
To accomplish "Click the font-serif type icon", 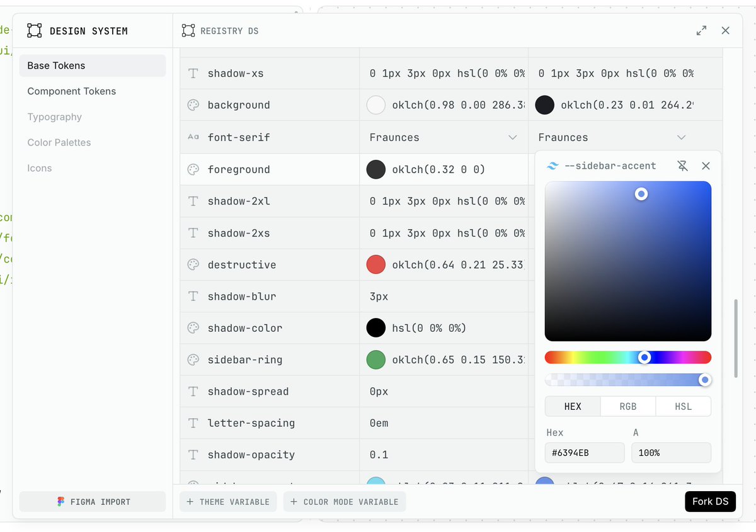I will (x=193, y=137).
